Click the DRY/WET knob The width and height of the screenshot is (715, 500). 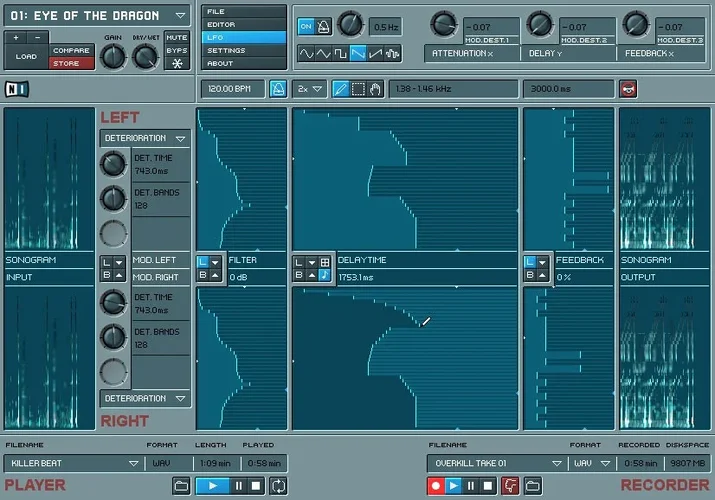145,57
